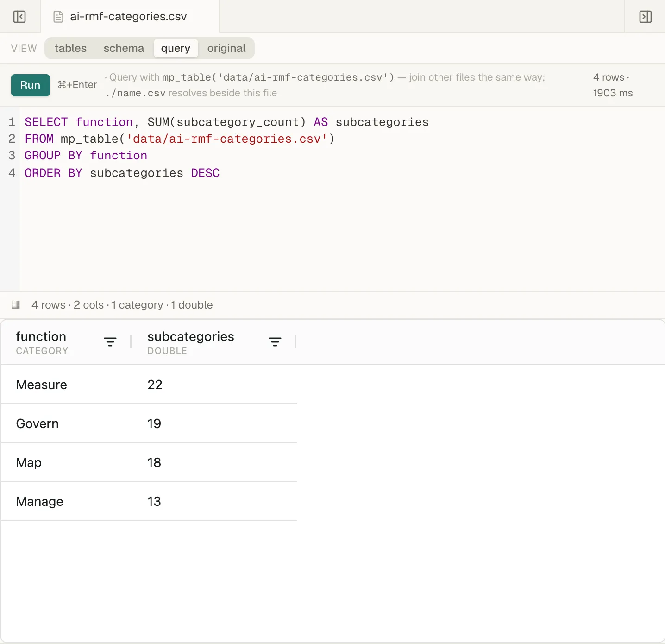Click the value 13 in subcategories
The height and width of the screenshot is (644, 665).
pos(154,501)
